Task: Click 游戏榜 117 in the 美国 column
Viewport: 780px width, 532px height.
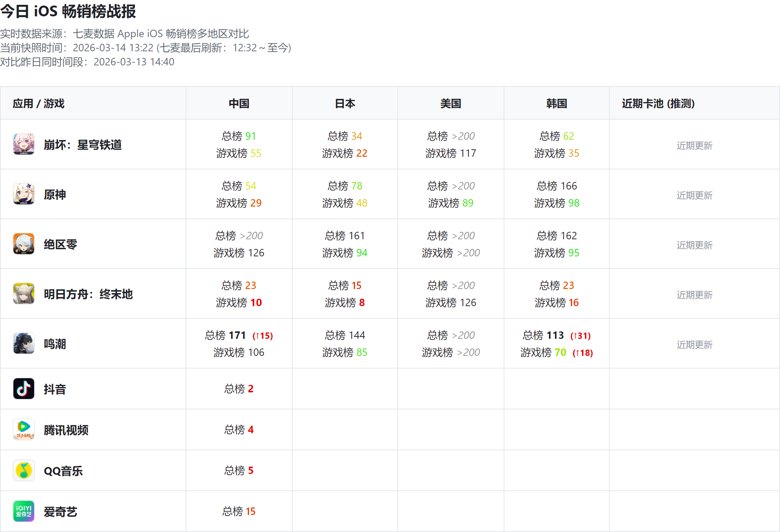Action: coord(451,153)
